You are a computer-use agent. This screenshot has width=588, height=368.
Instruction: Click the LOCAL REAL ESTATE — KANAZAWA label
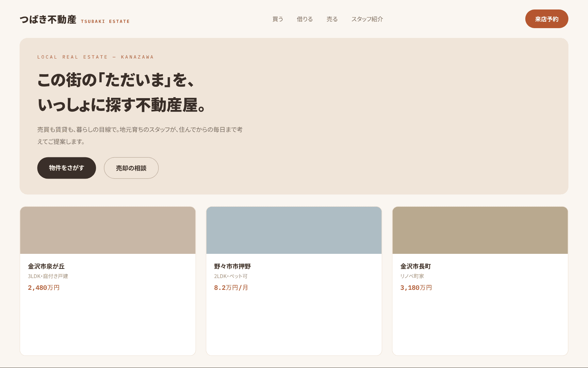(x=95, y=57)
